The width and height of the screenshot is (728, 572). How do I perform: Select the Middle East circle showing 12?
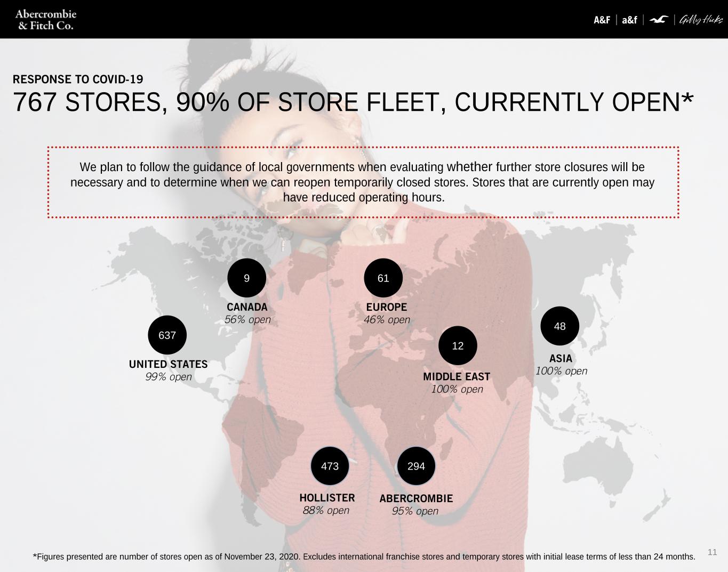pos(458,345)
